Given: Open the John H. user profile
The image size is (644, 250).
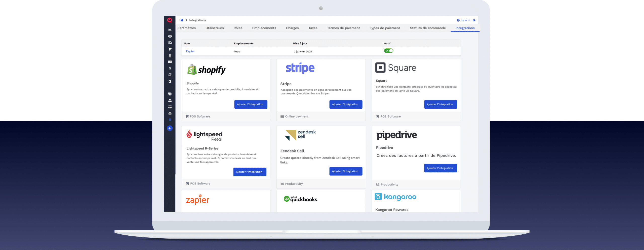Looking at the screenshot, I should click(x=463, y=20).
